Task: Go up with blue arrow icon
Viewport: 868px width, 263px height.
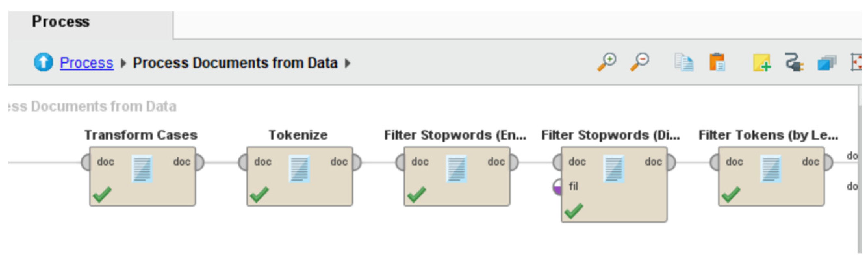Action: click(44, 62)
